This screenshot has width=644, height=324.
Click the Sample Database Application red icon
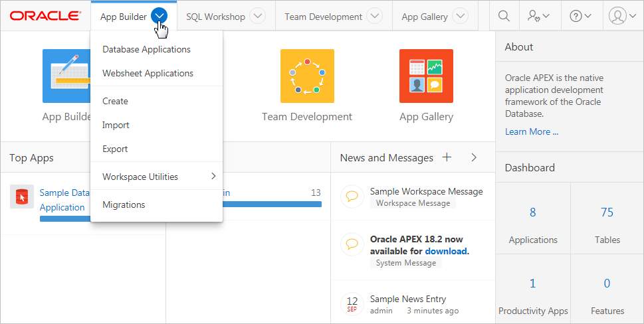click(x=22, y=197)
